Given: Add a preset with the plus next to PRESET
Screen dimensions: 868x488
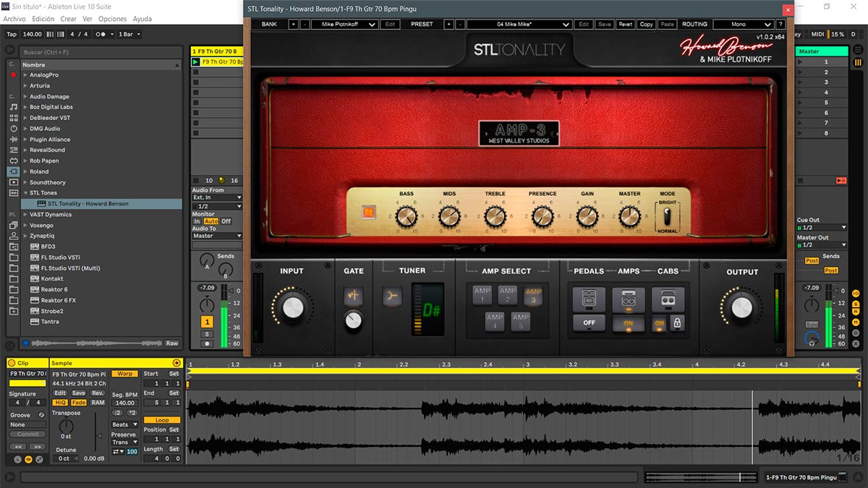Looking at the screenshot, I should (448, 24).
